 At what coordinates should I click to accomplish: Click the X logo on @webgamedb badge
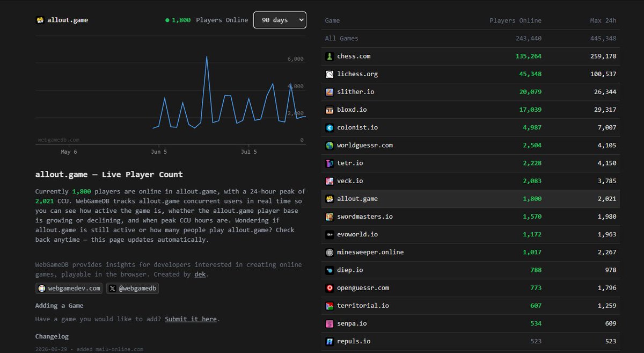[x=112, y=289]
